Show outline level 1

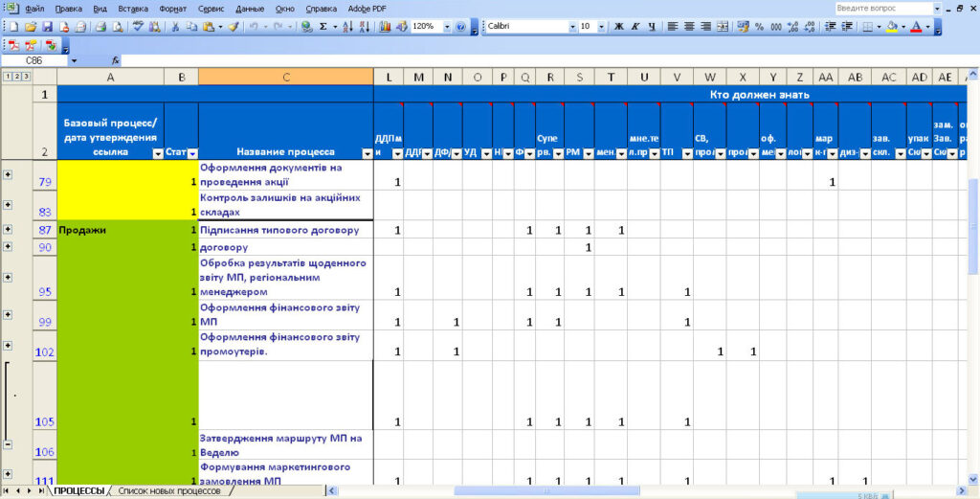tap(7, 77)
